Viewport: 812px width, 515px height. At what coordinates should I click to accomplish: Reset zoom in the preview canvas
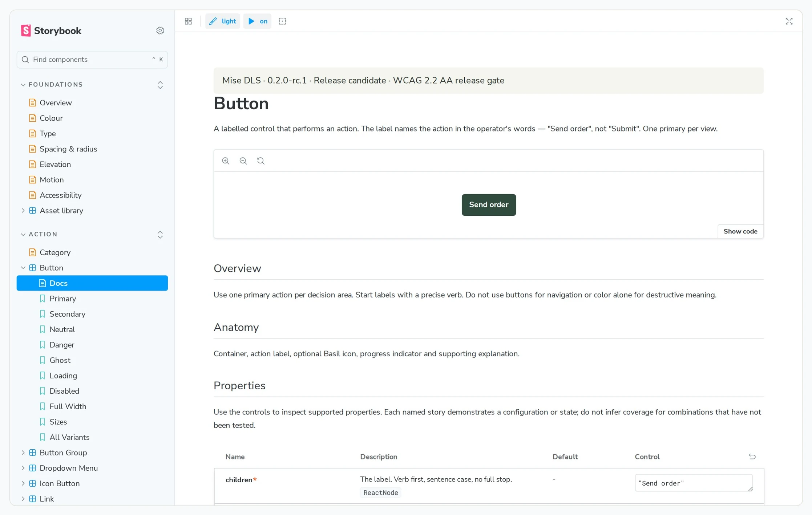tap(261, 161)
